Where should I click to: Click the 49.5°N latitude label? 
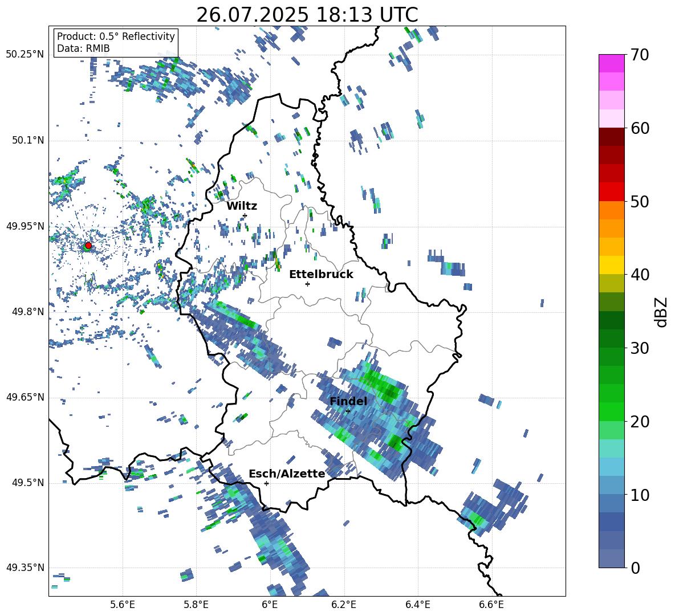point(28,483)
